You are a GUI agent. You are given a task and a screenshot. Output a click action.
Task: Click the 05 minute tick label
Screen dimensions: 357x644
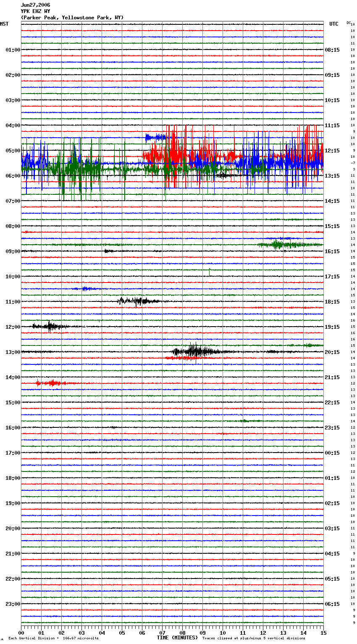[122, 633]
